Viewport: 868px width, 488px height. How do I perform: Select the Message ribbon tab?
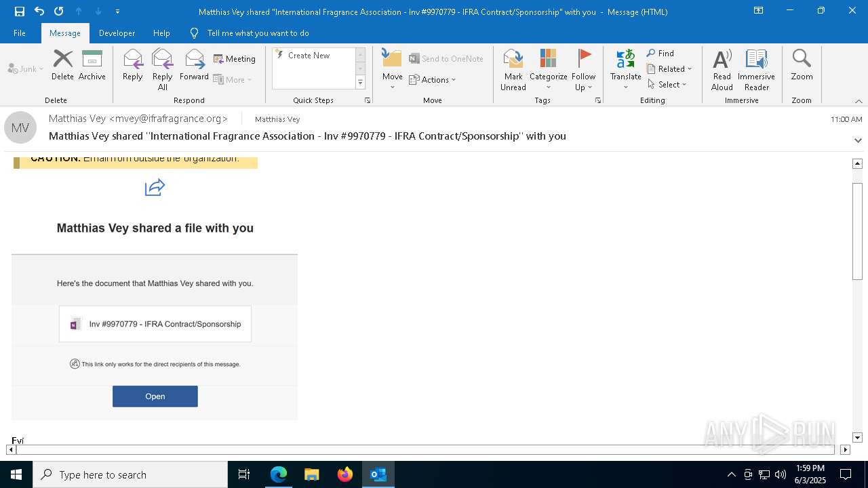(x=65, y=33)
